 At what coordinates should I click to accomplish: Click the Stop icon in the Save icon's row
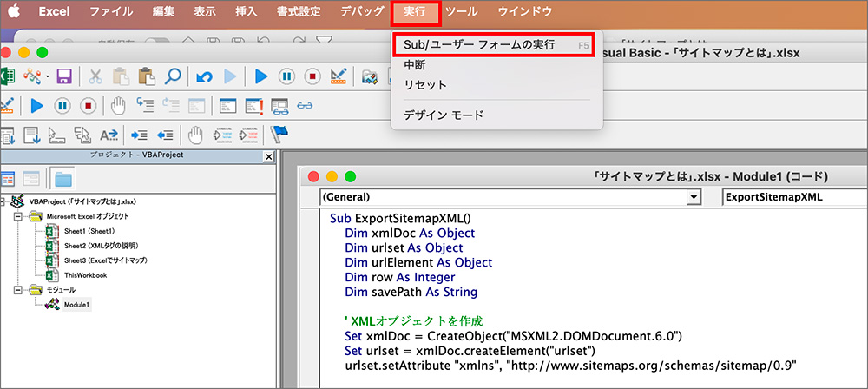[x=312, y=76]
